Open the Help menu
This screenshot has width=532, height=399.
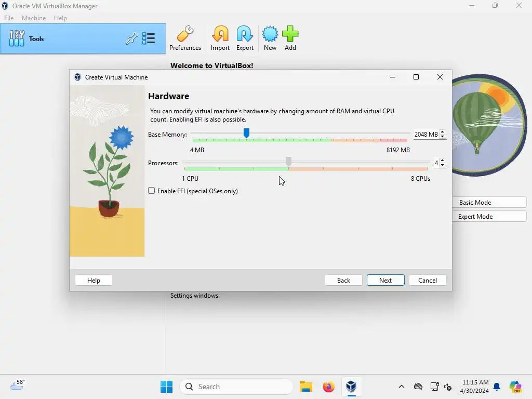60,18
